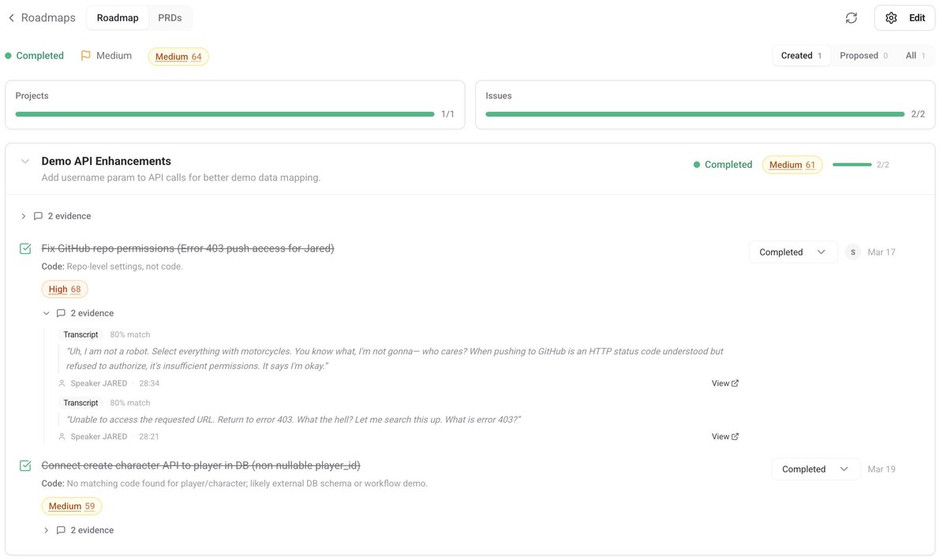The width and height of the screenshot is (947, 560).
Task: Open Completed status dropdown for character API issue
Action: tap(816, 469)
